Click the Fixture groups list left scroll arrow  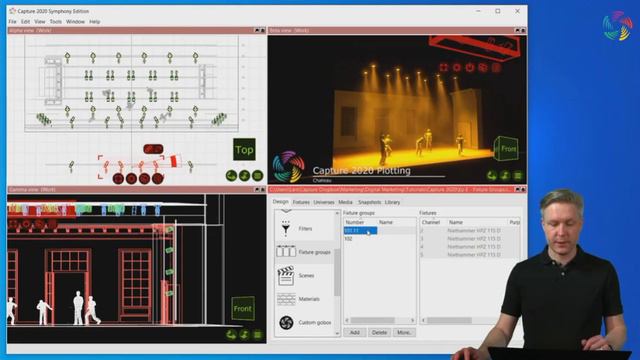(x=347, y=320)
